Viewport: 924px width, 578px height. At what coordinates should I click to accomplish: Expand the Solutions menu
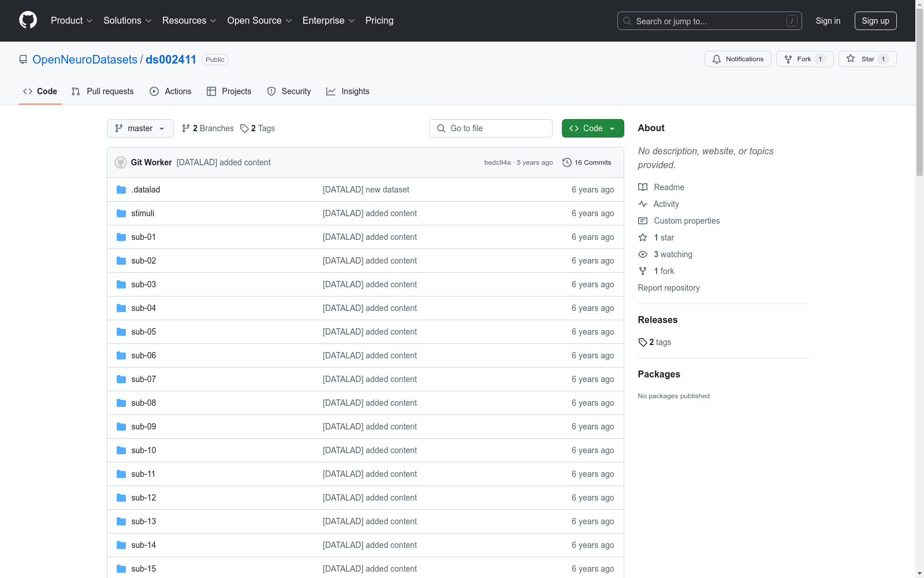(x=128, y=20)
